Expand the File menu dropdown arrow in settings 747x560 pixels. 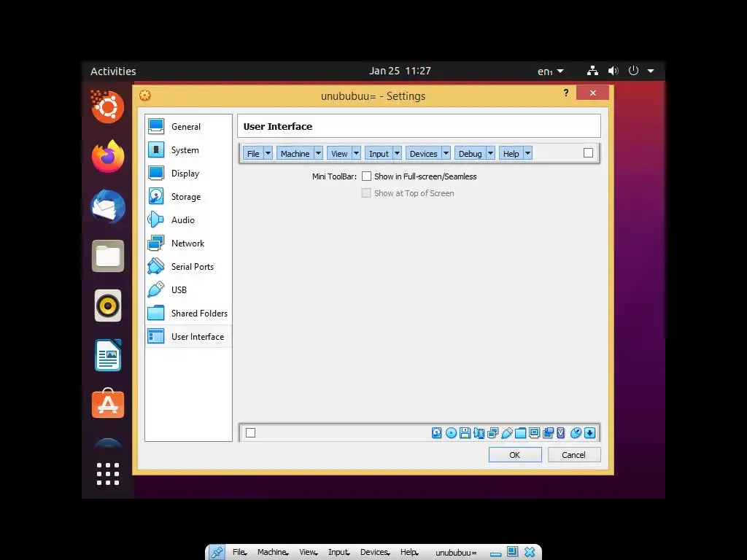pyautogui.click(x=268, y=153)
